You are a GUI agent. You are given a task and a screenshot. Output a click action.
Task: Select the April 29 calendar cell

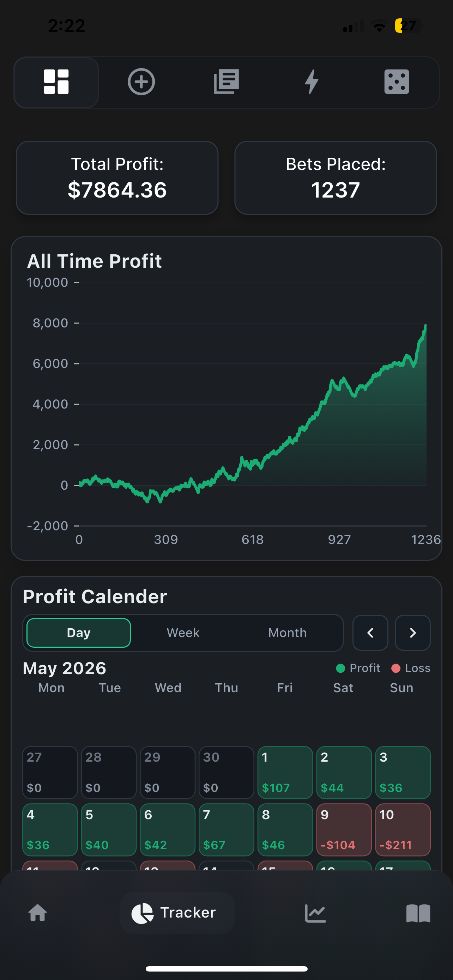coord(168,772)
